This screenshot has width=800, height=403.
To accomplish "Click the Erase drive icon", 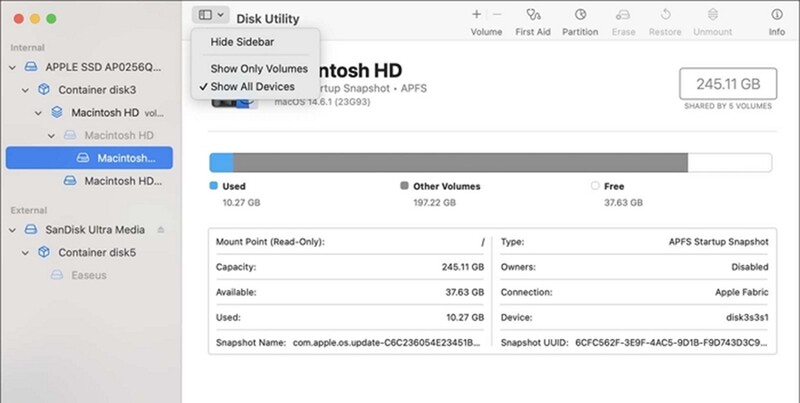I will (624, 15).
